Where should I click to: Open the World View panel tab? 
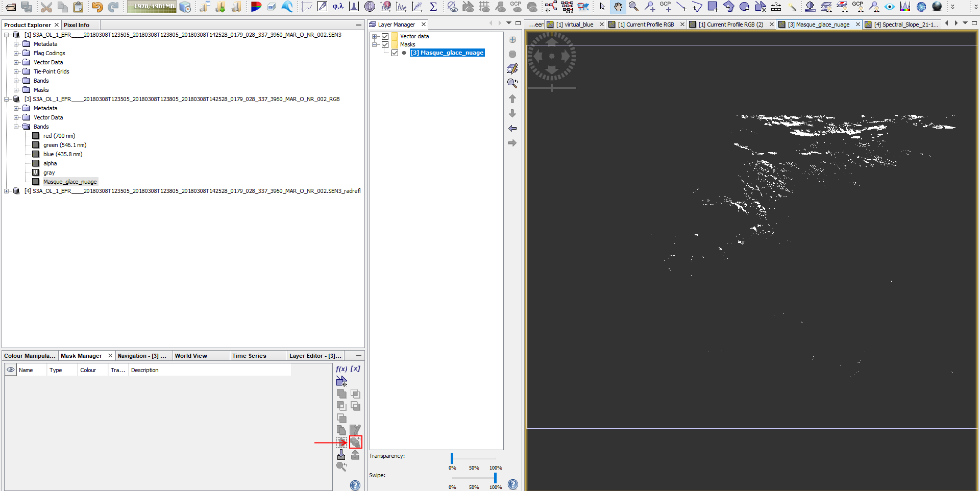click(x=191, y=356)
